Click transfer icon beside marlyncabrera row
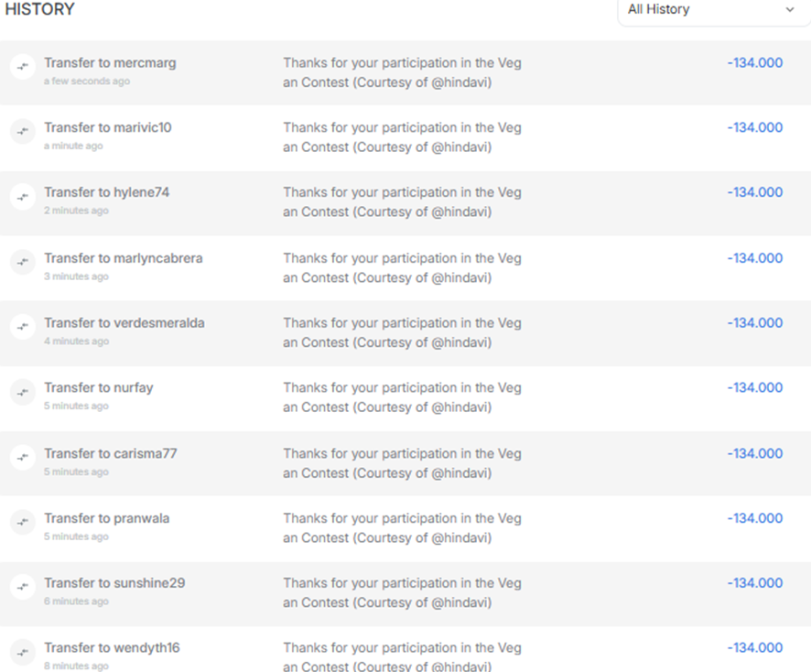 tap(23, 263)
